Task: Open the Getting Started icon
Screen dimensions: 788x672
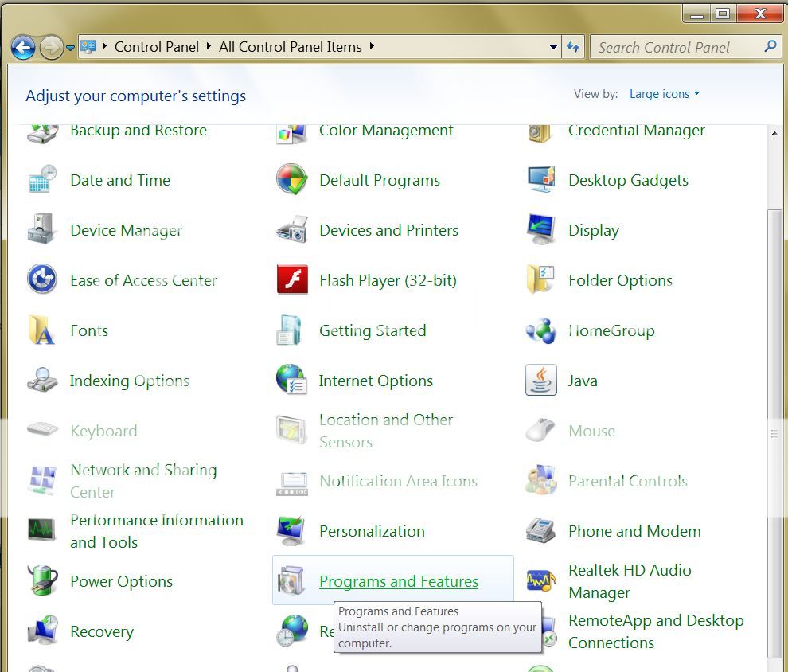Action: (x=289, y=330)
